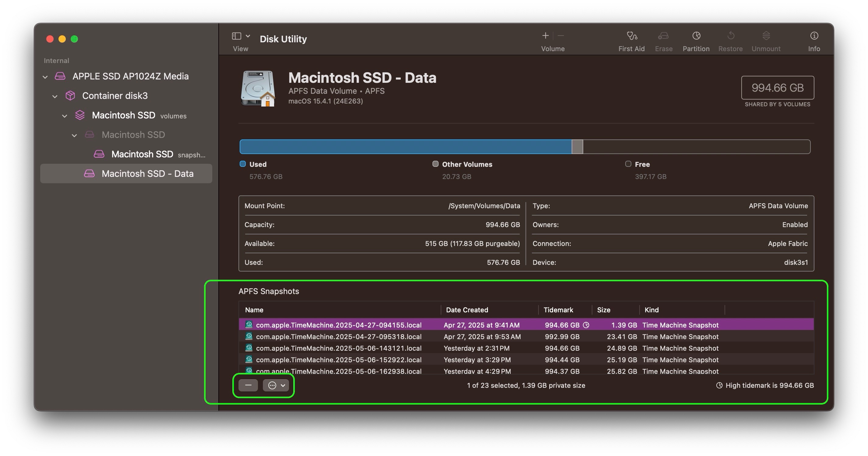Sort snapshots by the Size column header
Viewport: 868px width, 456px height.
604,310
